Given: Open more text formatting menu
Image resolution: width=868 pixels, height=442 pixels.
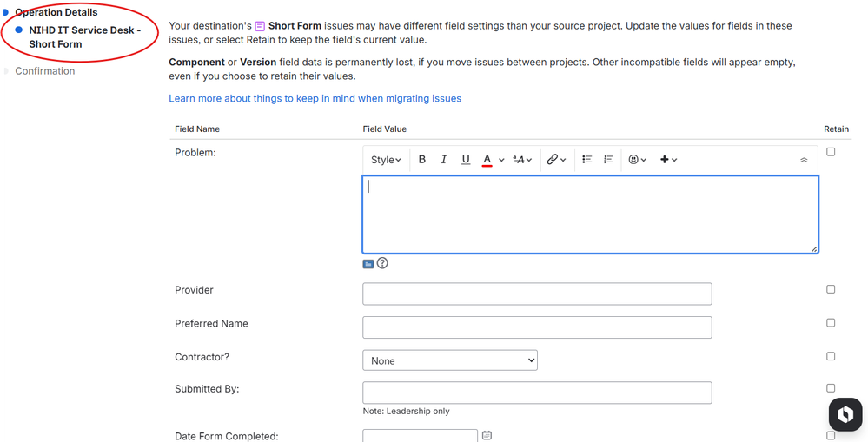Looking at the screenshot, I should 522,159.
